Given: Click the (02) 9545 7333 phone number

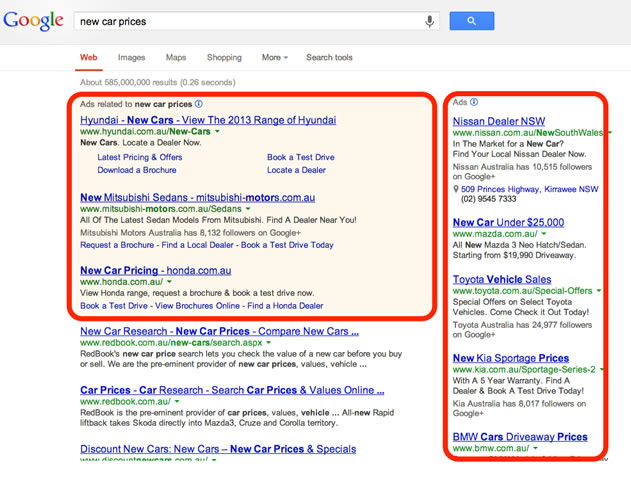Looking at the screenshot, I should [x=489, y=199].
